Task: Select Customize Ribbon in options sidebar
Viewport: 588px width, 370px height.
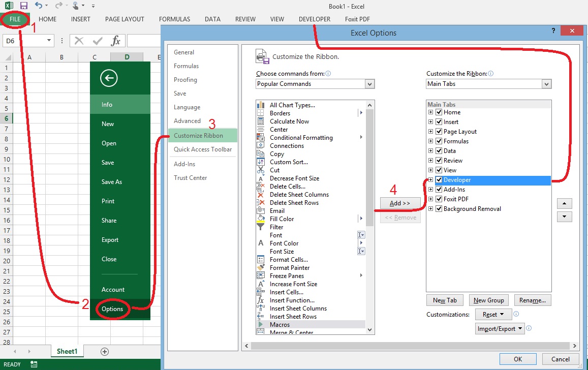Action: [x=203, y=136]
